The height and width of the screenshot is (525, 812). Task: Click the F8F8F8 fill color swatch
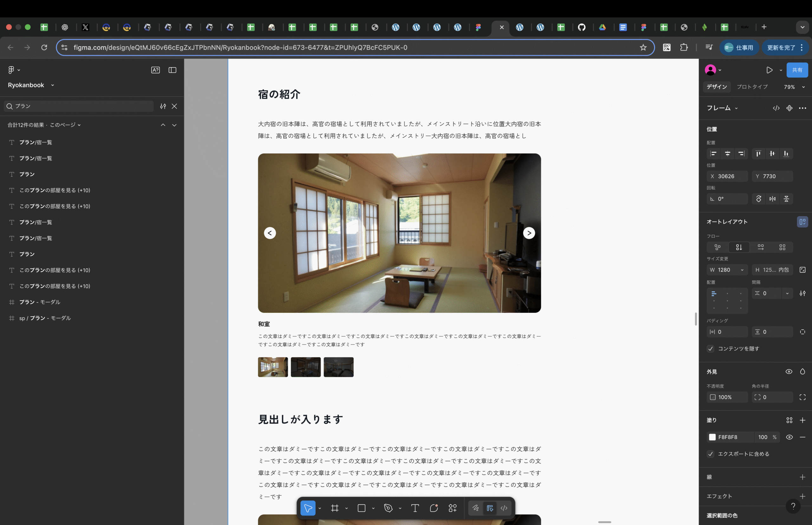coord(712,437)
